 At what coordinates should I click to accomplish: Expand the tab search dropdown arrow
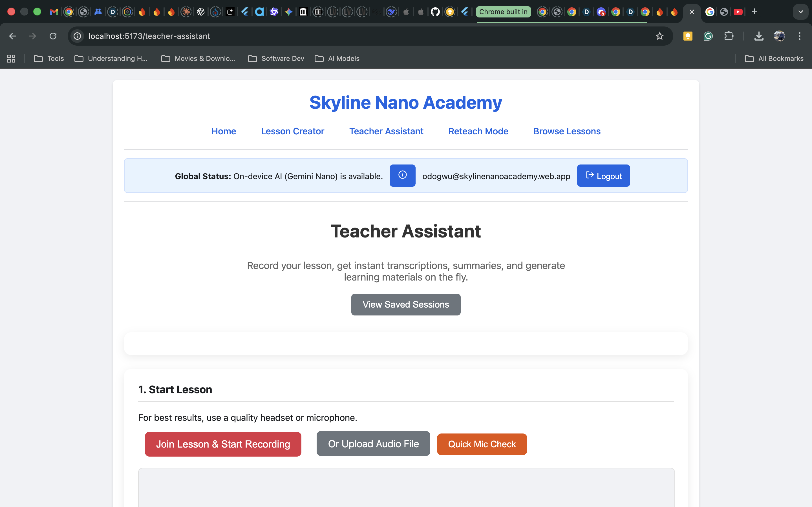tap(801, 12)
